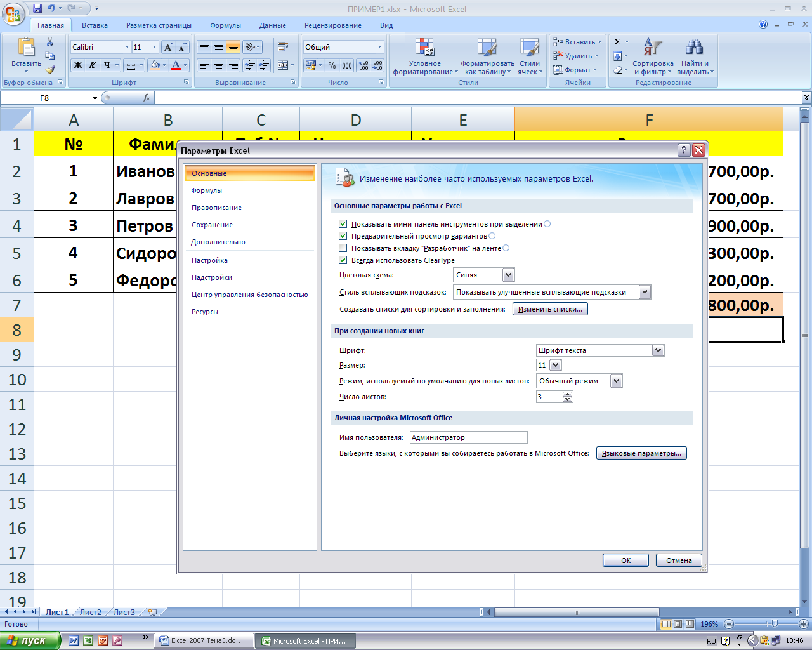Expand the Name Box dropdown arrow

95,98
